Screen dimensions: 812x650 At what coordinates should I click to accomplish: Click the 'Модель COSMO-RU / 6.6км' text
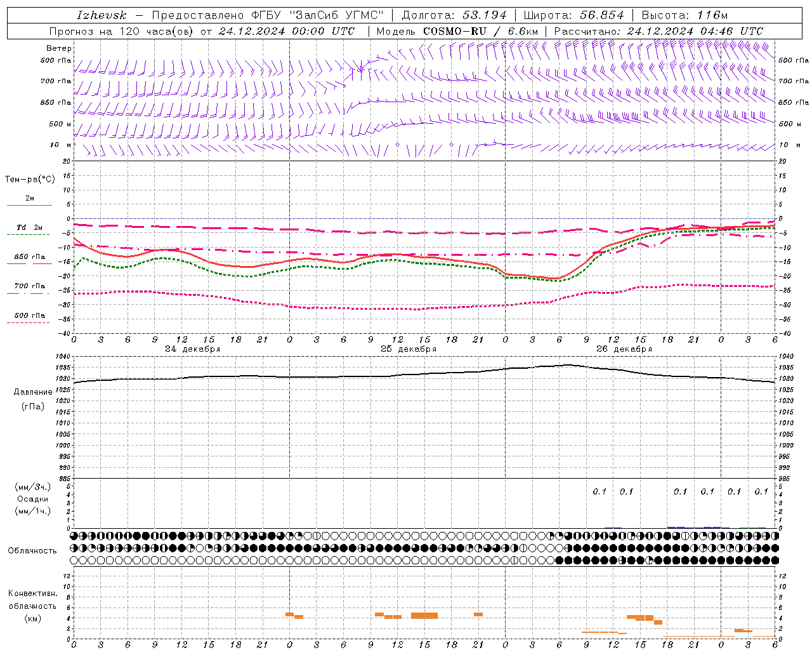point(457,31)
